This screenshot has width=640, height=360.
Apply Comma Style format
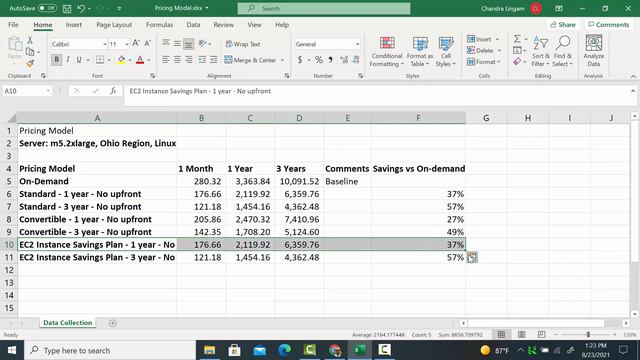(330, 60)
